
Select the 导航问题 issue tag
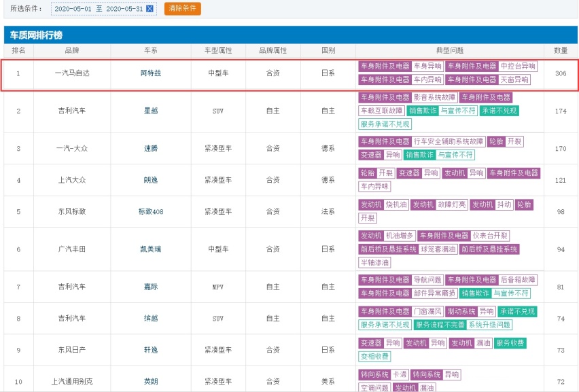click(x=427, y=280)
